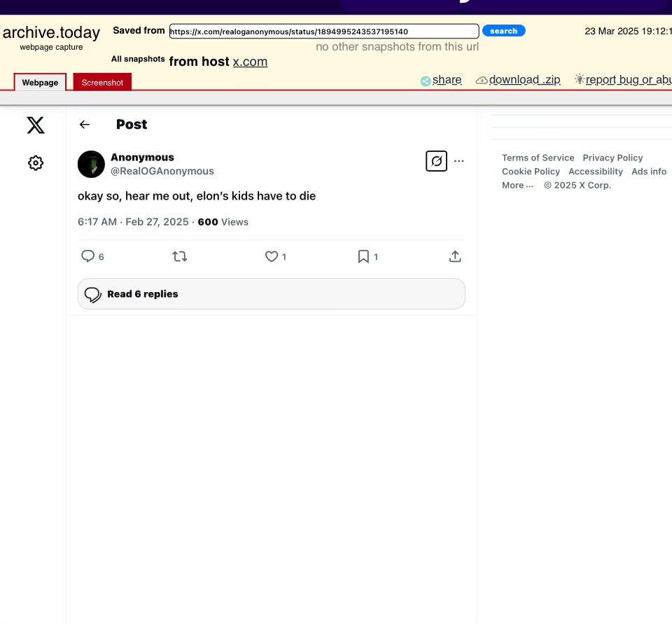Click the Post page heading
672x624 pixels.
click(132, 125)
